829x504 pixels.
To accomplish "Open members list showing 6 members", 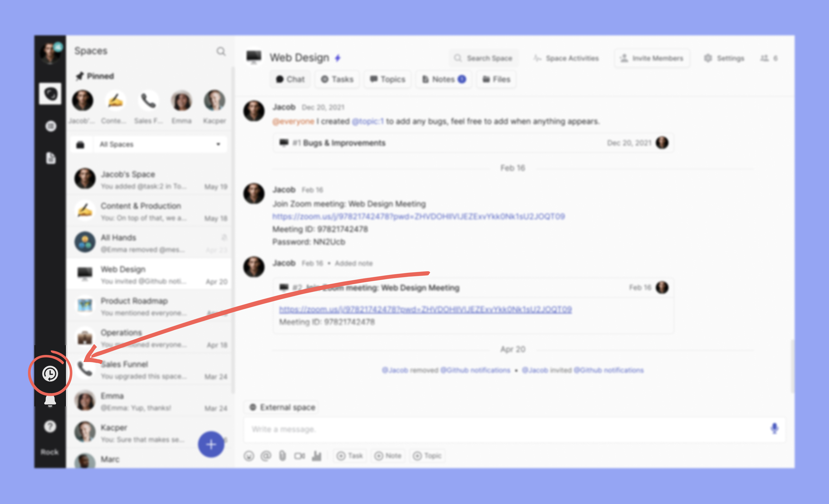I will pyautogui.click(x=769, y=58).
